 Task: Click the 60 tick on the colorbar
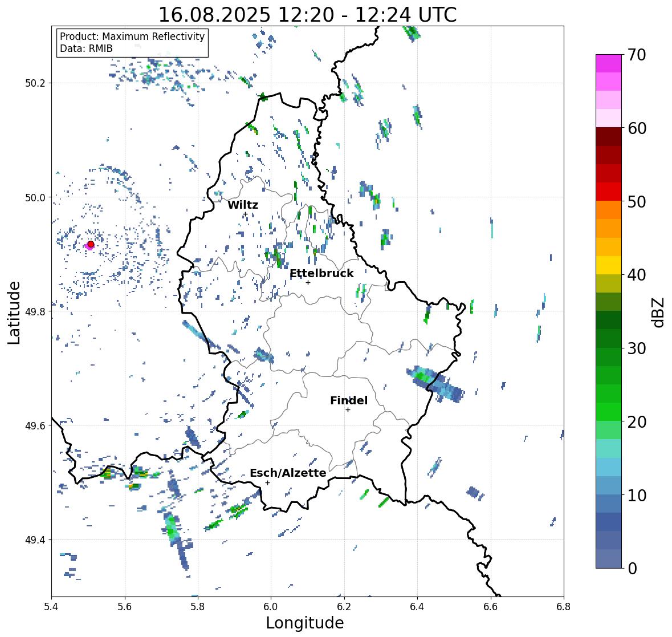[637, 128]
